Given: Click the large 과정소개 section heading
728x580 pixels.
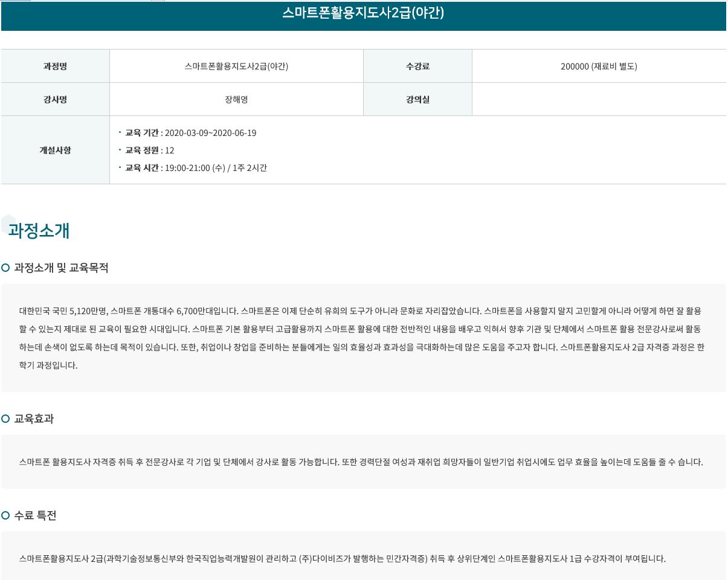Looking at the screenshot, I should (39, 231).
